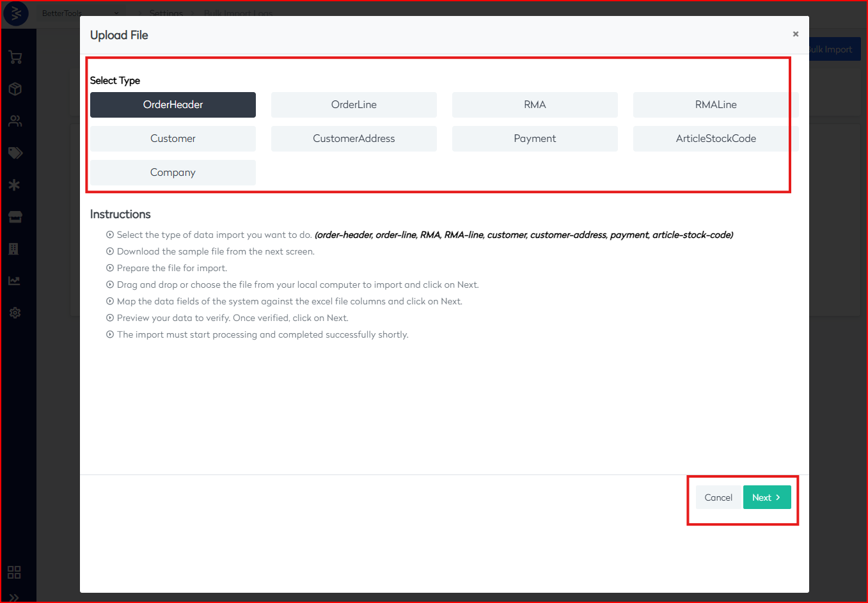Open the shopping cart icon in sidebar
This screenshot has width=868, height=603.
[15, 58]
